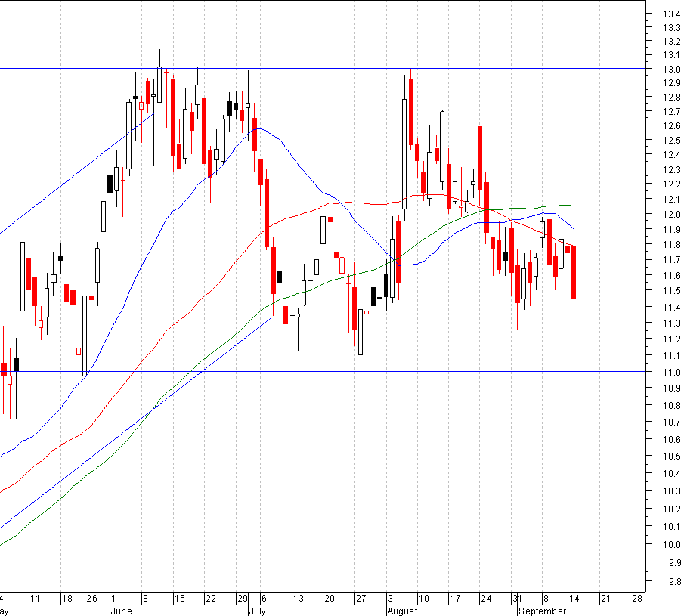Click the date label 29 on time axis
This screenshot has height=616, width=684.
coord(243,598)
